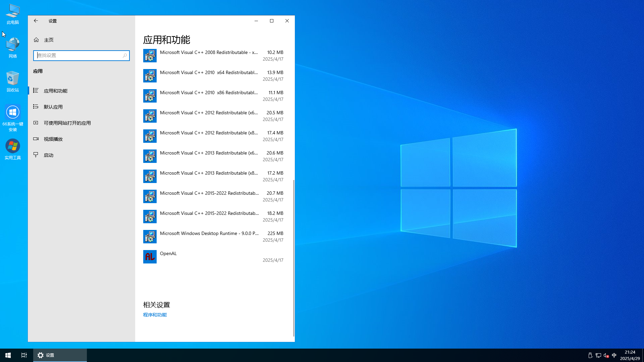Viewport: 644px width, 362px height.
Task: Open 可使用网站打开的应用 section
Action: tap(81, 123)
